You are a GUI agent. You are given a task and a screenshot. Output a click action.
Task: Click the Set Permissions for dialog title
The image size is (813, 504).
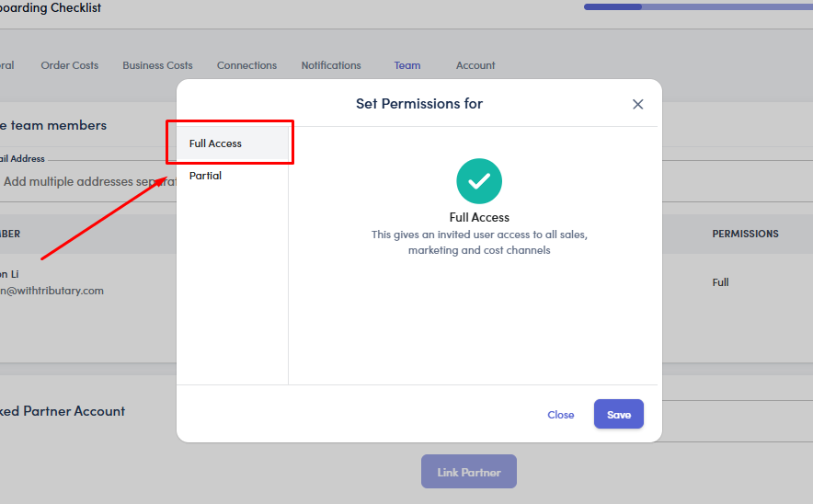(x=418, y=104)
